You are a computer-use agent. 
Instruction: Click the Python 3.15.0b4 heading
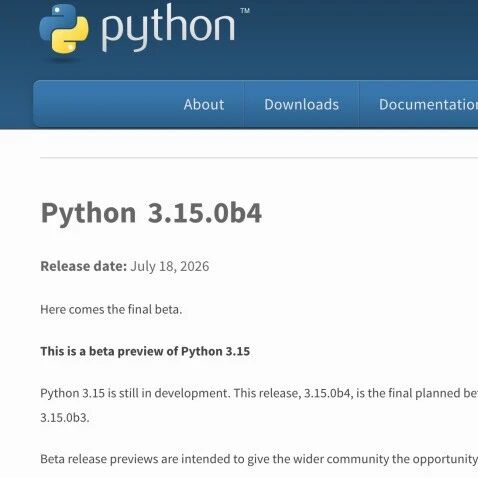[x=151, y=213]
